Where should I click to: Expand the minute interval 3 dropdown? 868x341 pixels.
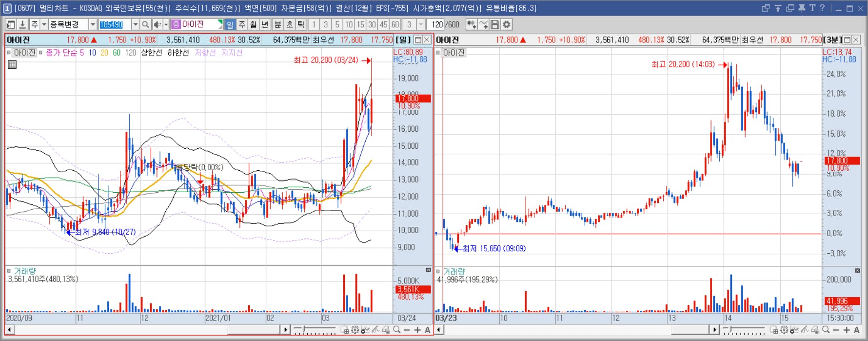click(x=421, y=24)
